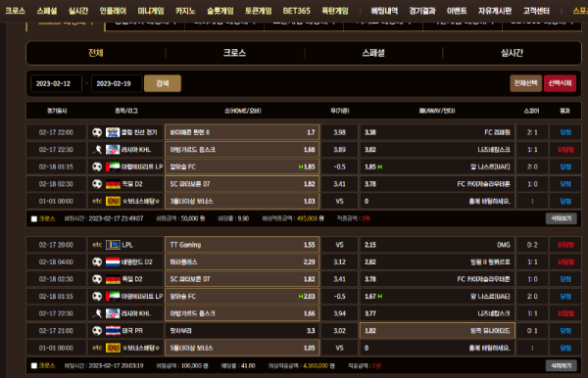Viewport: 588px width, 378px height.
Task: Go to 경기결과 in the main navigation
Action: (x=422, y=11)
